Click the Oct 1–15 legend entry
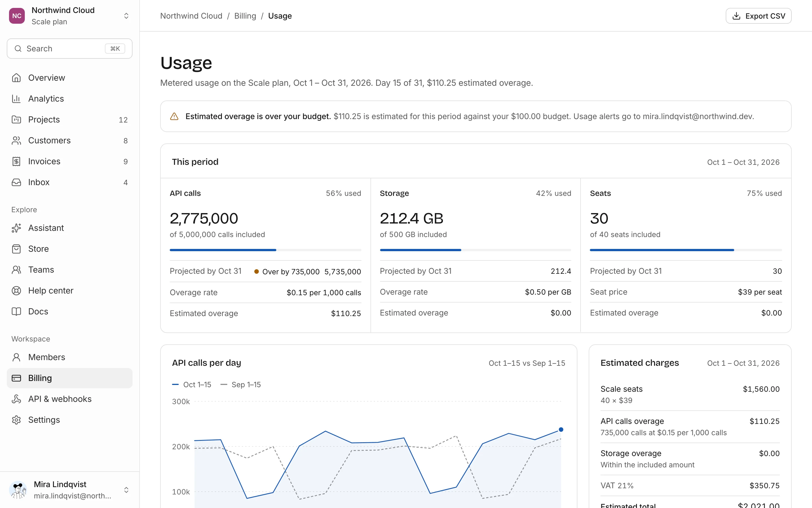The width and height of the screenshot is (812, 508). [192, 384]
